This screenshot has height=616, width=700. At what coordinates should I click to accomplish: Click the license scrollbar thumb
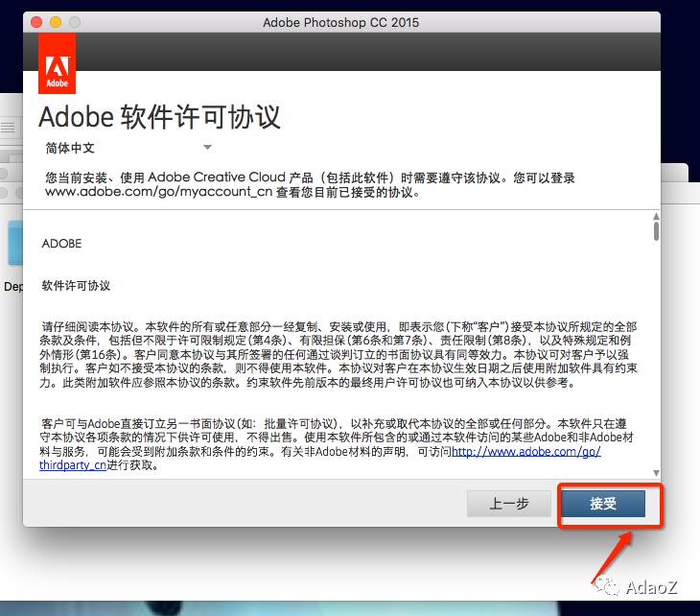(656, 230)
